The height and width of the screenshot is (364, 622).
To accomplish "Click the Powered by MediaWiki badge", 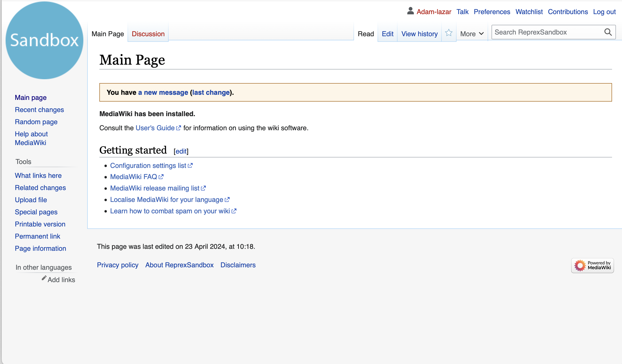I will (592, 265).
